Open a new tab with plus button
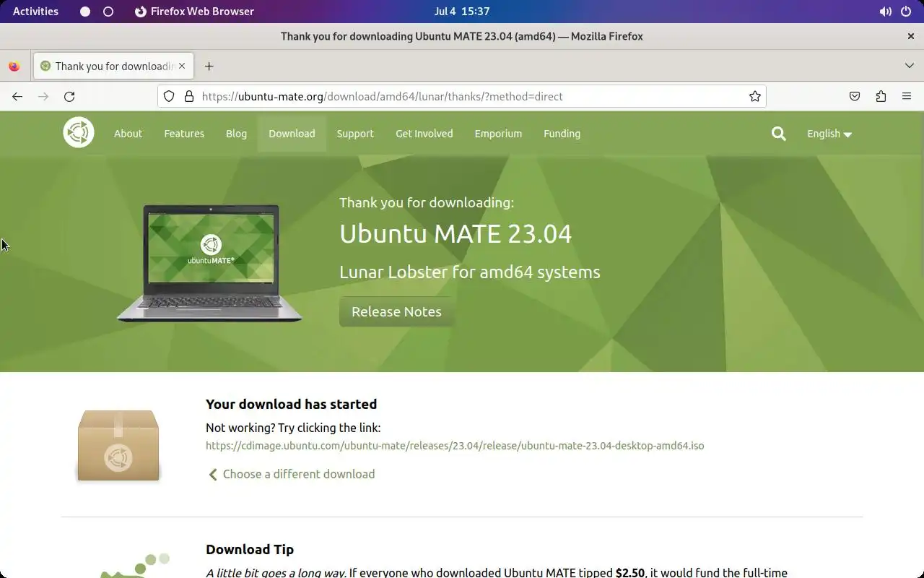This screenshot has width=924, height=578. (209, 66)
